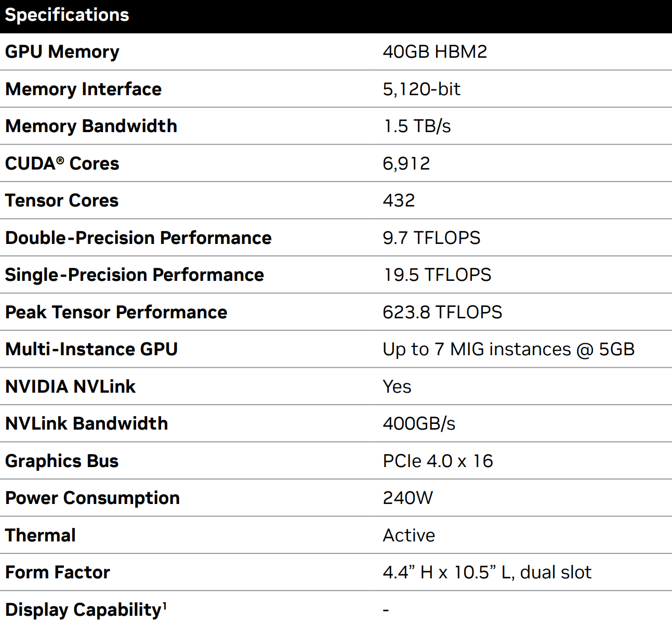Image resolution: width=672 pixels, height=621 pixels.
Task: Select the 40GB HBM2 value
Action: (434, 52)
